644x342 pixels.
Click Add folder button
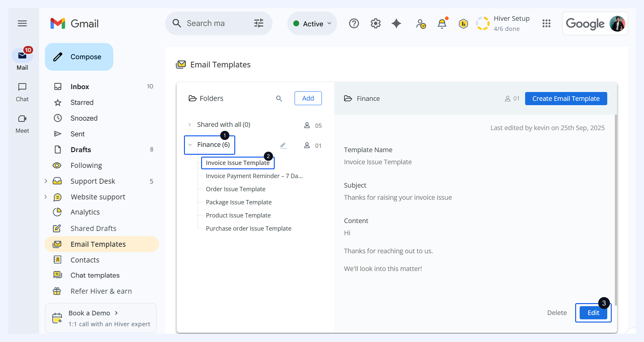[308, 98]
